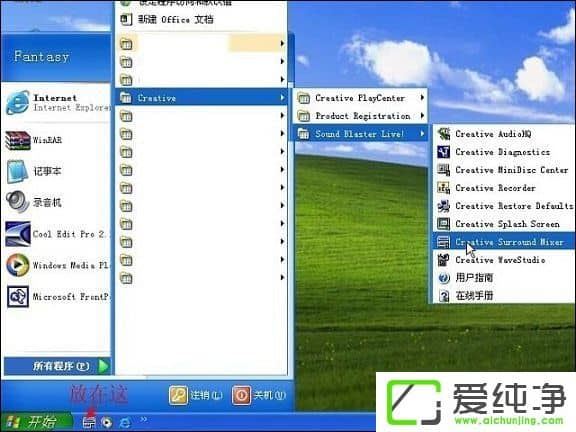Open Creative MiniDisc Center icon
This screenshot has width=576, height=432.
(444, 170)
